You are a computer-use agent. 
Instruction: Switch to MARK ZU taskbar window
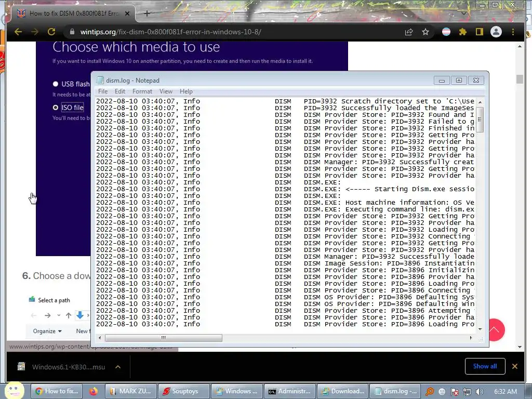(x=130, y=391)
